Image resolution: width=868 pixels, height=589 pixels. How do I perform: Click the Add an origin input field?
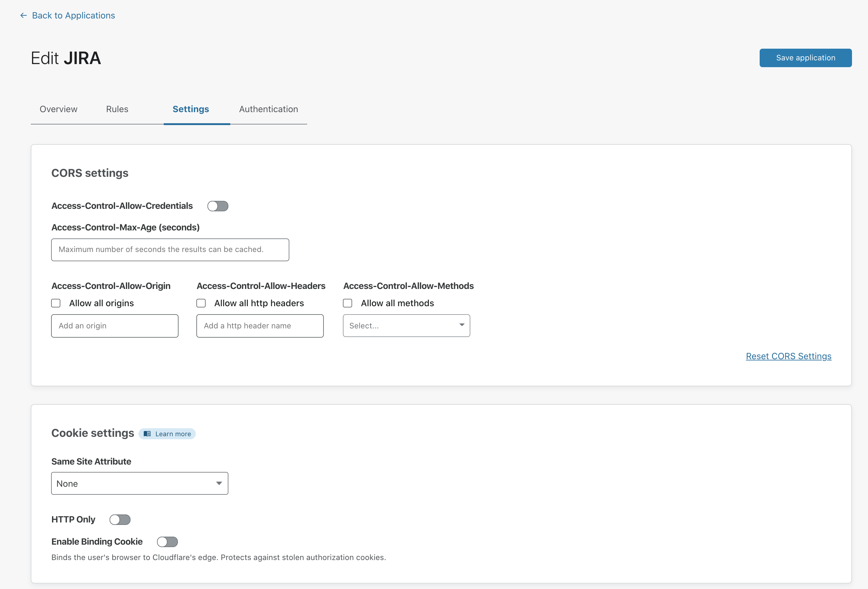114,325
